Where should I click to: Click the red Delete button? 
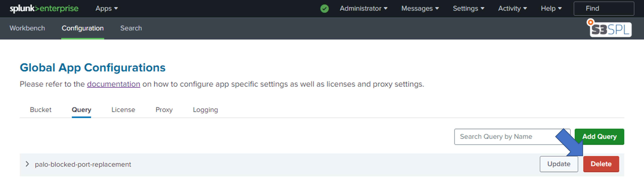(601, 164)
